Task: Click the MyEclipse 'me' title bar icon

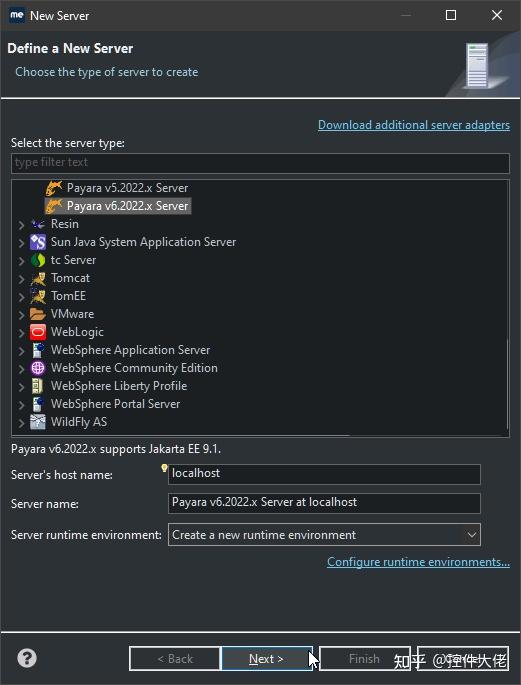Action: coord(17,15)
